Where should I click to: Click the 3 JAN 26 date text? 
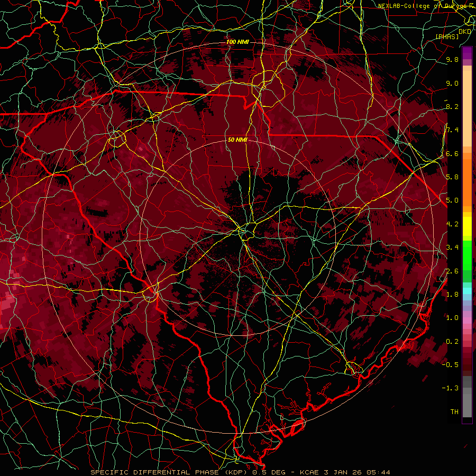pyautogui.click(x=343, y=472)
